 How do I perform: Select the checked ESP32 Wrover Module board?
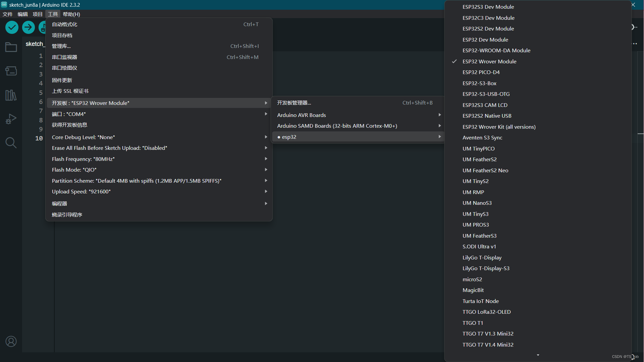(489, 61)
